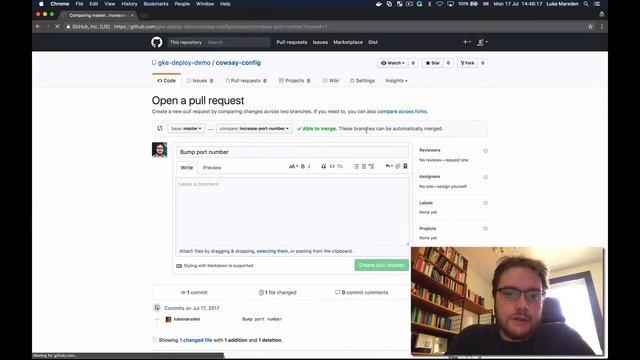Screen dimensions: 640x360
Task: Open the Insights dropdown tab
Action: point(396,81)
